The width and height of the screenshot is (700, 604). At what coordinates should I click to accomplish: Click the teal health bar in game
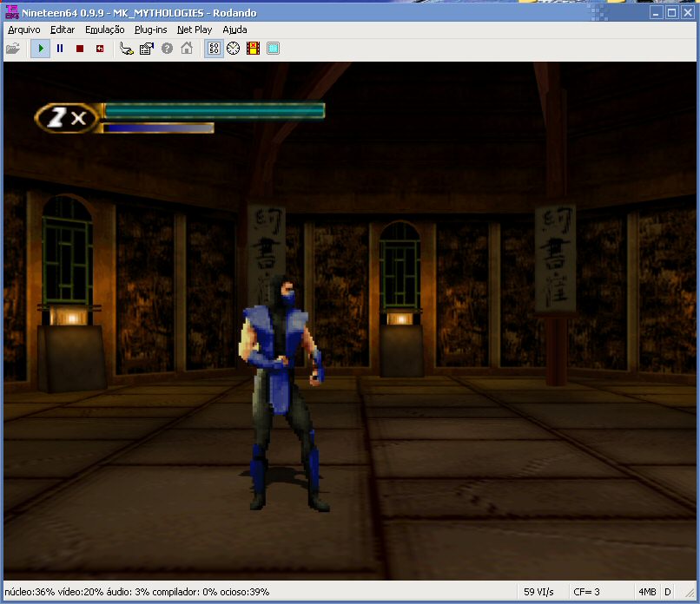tap(215, 110)
